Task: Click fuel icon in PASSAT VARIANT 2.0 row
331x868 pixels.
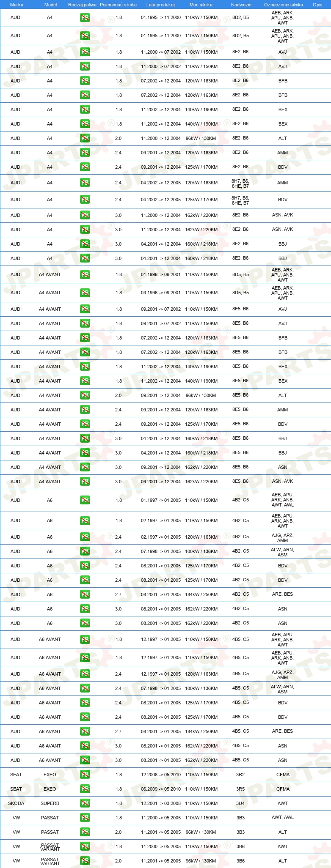Action: pos(85,861)
